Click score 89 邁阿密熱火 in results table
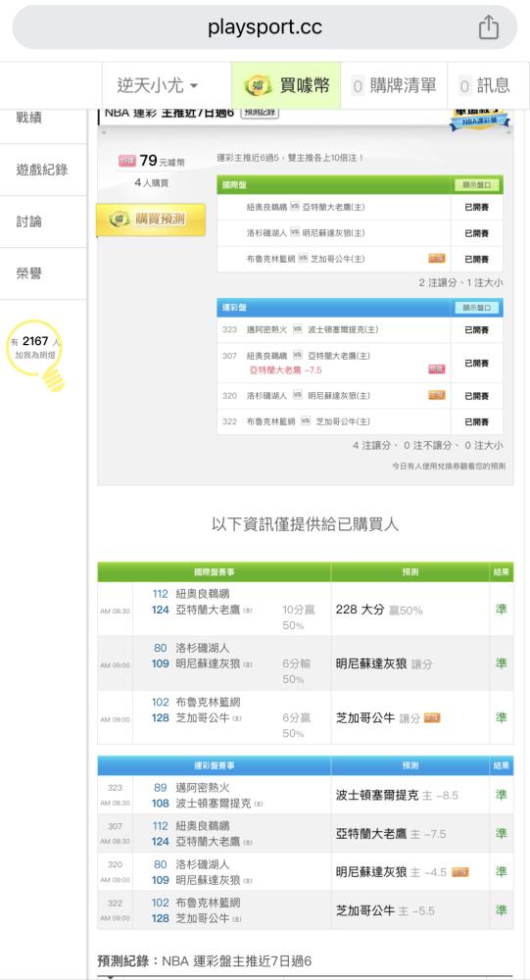Screen dimensions: 530x980 point(160,788)
